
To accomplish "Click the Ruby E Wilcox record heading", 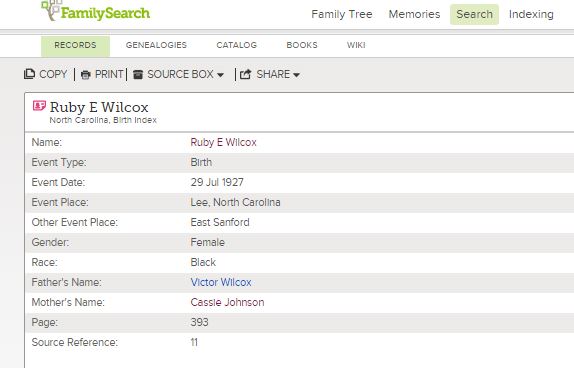I will click(99, 107).
